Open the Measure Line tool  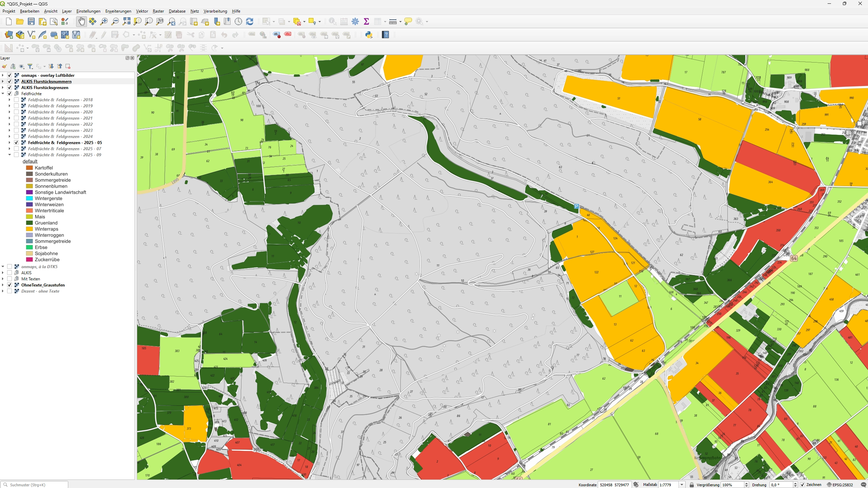click(x=393, y=21)
